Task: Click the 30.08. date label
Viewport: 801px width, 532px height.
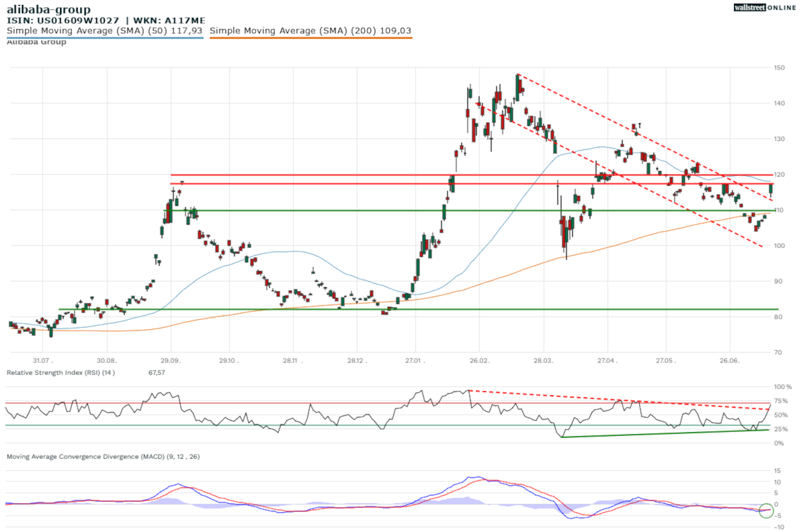Action: coord(107,361)
